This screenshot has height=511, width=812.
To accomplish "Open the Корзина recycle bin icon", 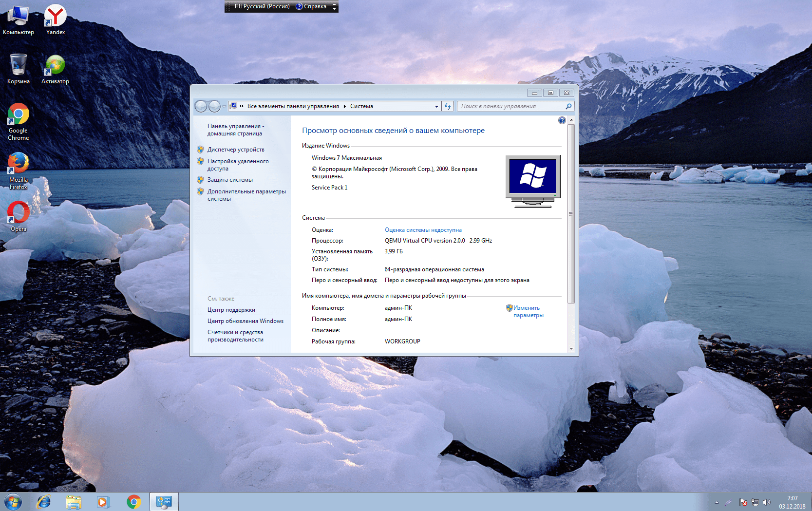I will [x=18, y=65].
